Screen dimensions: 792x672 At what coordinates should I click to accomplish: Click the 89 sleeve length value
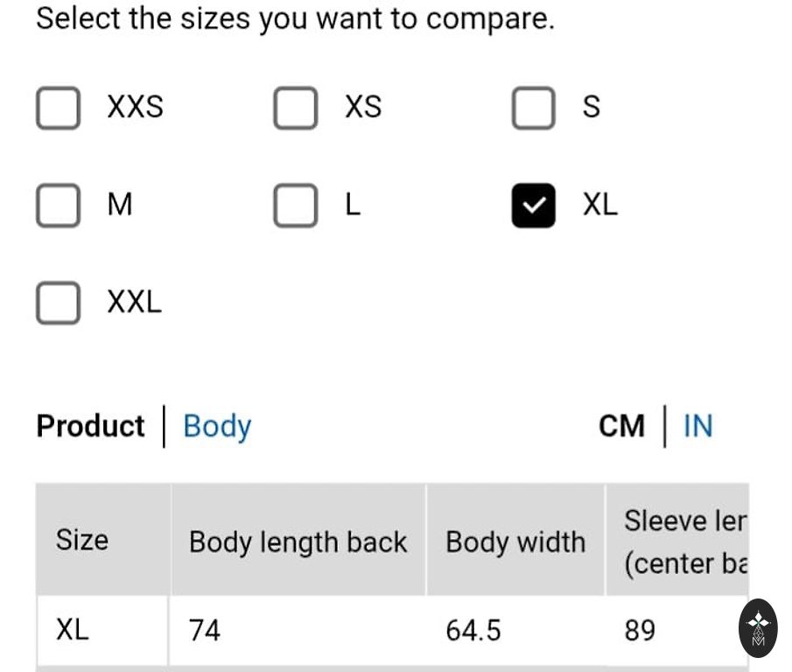[x=640, y=630]
